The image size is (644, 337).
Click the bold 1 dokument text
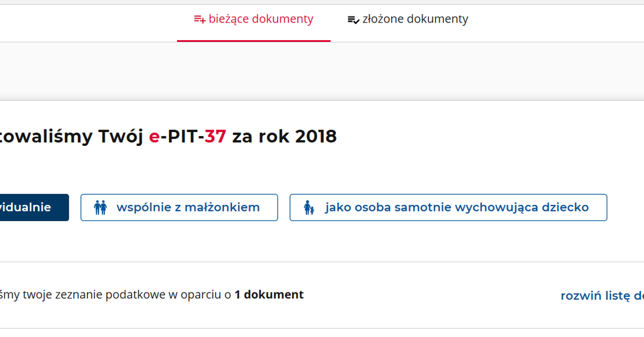[269, 295]
